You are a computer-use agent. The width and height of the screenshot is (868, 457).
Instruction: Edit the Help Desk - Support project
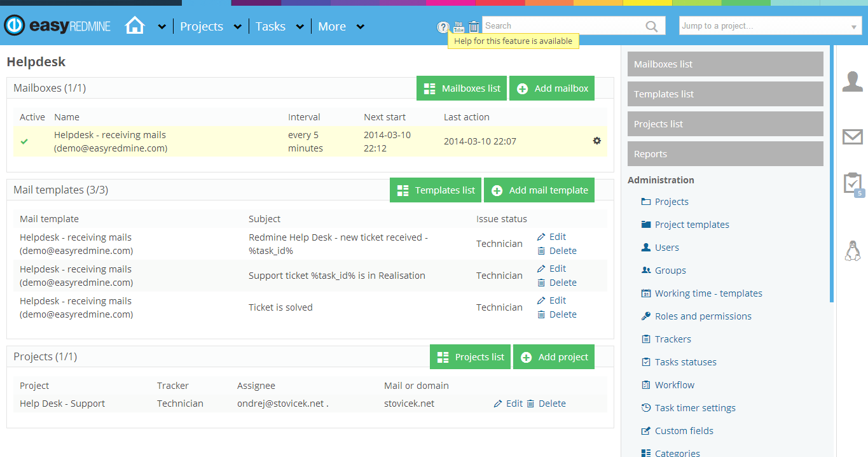click(x=508, y=404)
